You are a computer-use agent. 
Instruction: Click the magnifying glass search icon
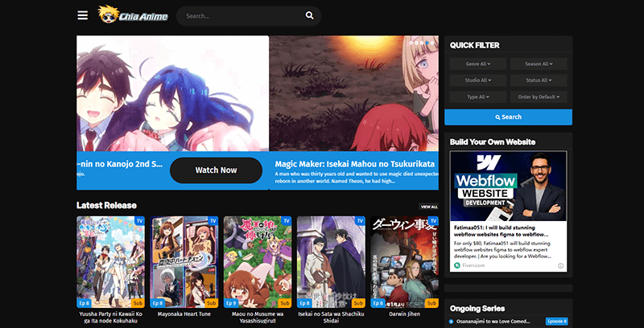(309, 16)
